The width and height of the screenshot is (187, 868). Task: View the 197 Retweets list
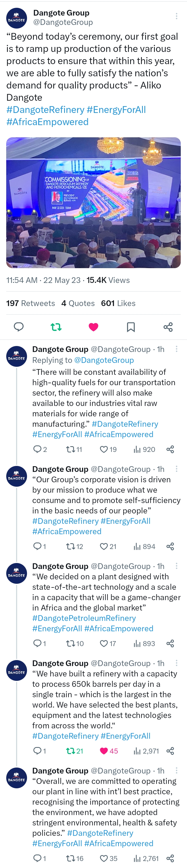coord(30,303)
